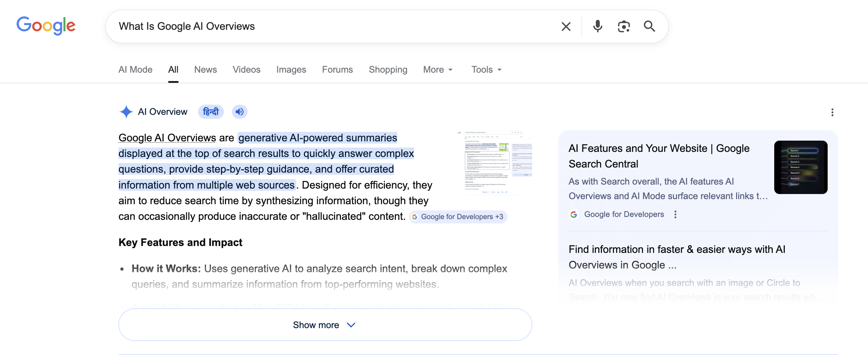Open Google Lens image search icon
Image resolution: width=868 pixels, height=359 pixels.
click(624, 27)
